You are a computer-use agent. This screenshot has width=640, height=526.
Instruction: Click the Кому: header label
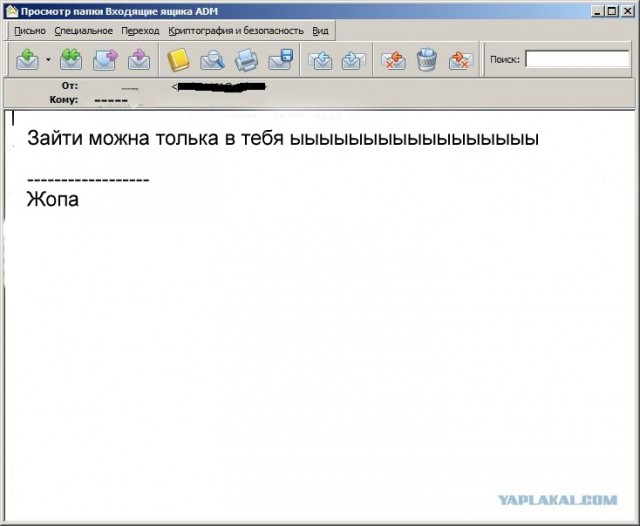click(64, 100)
